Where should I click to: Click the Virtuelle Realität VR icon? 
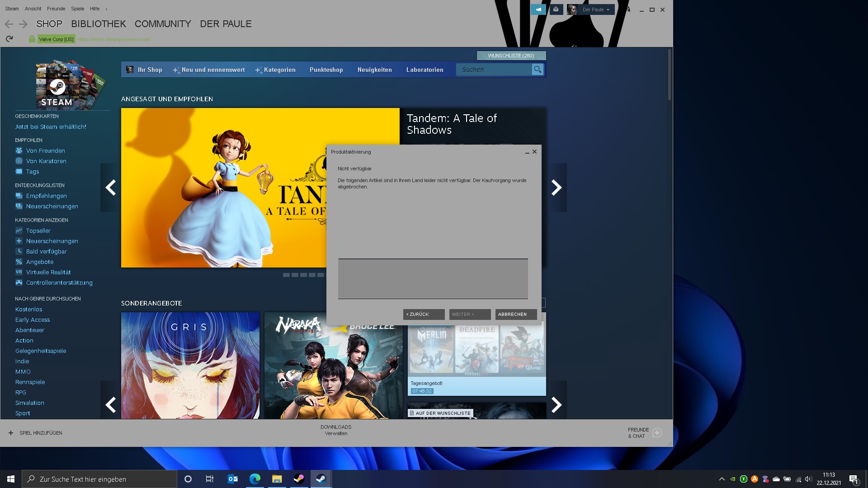pos(19,272)
